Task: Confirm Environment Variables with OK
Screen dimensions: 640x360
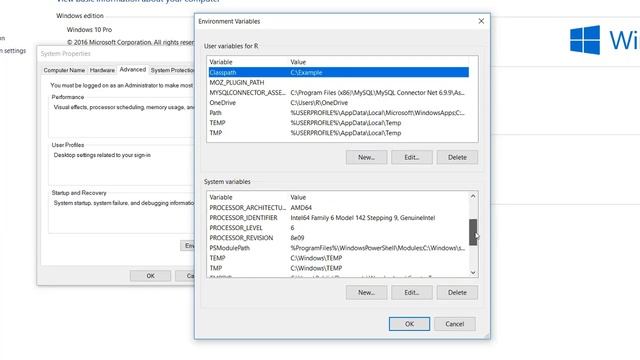Action: [x=409, y=324]
